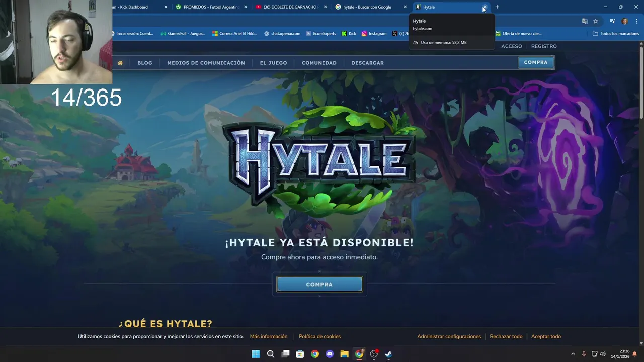Open Steam from the taskbar

[x=388, y=354]
